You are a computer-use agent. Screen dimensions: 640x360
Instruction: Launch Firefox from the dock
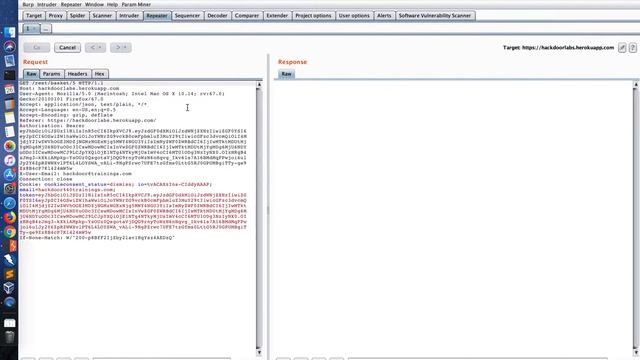click(9, 218)
